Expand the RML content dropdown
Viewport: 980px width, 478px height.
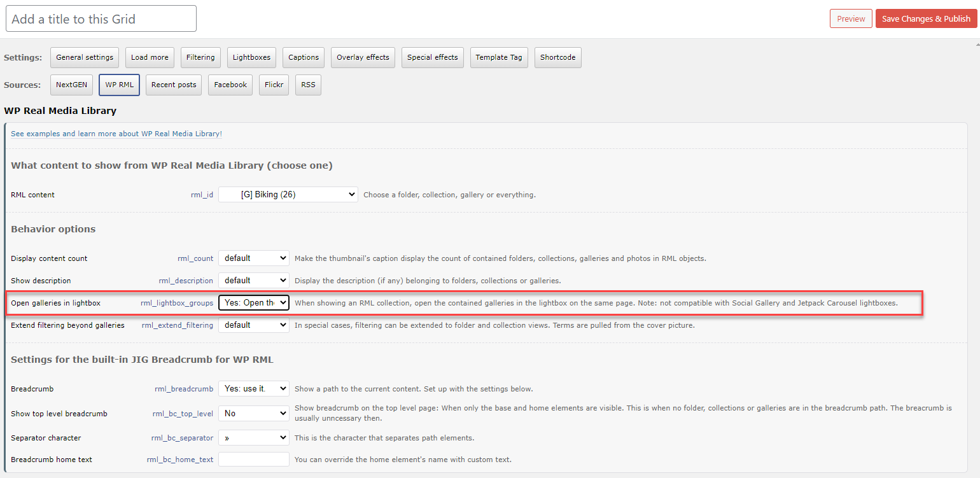(x=288, y=195)
